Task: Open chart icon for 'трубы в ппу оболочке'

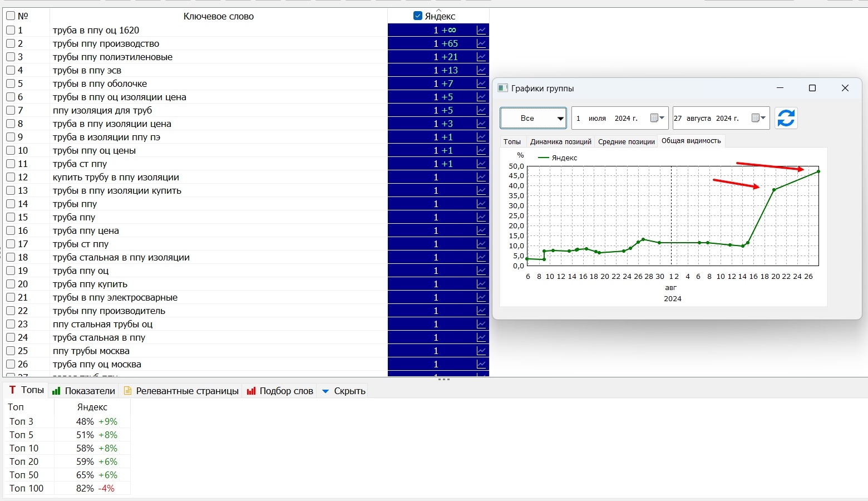Action: (481, 83)
